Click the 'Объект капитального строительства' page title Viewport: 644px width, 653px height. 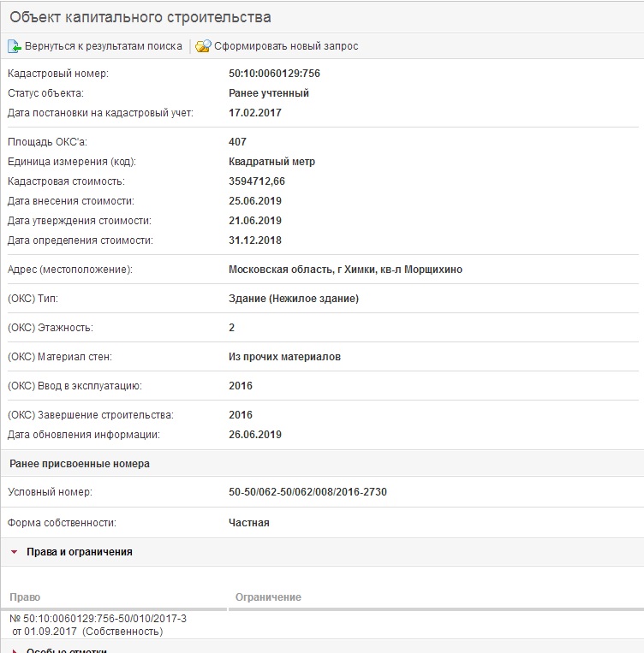[x=140, y=18]
